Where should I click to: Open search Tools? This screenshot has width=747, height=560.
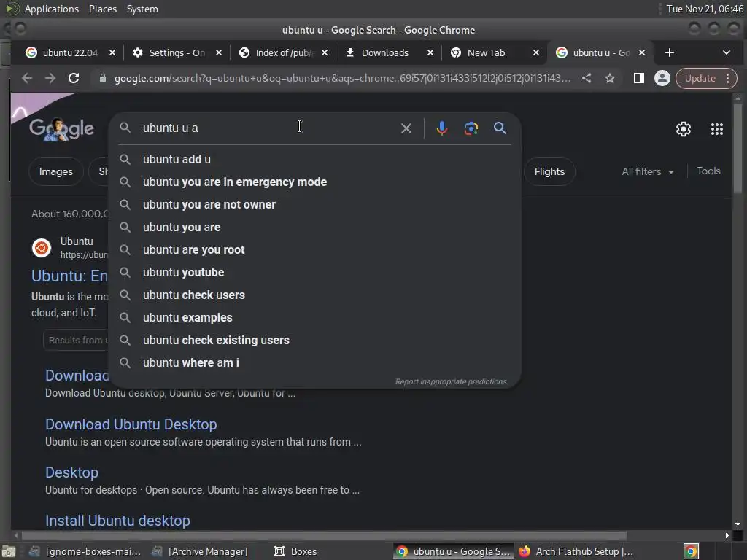tap(708, 171)
